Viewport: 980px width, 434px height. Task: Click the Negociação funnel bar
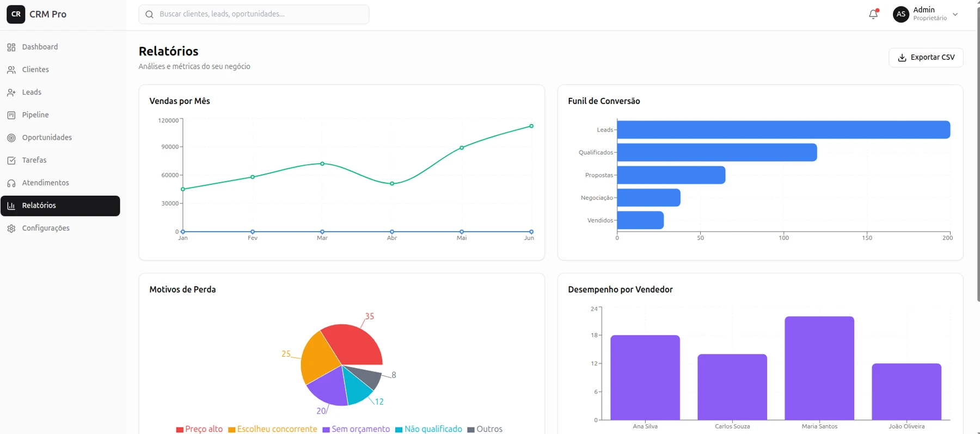[x=648, y=197]
